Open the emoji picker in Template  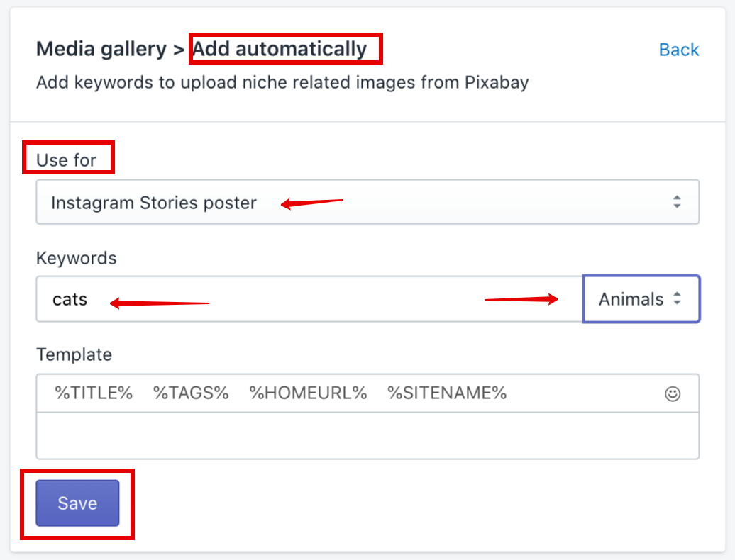point(672,394)
